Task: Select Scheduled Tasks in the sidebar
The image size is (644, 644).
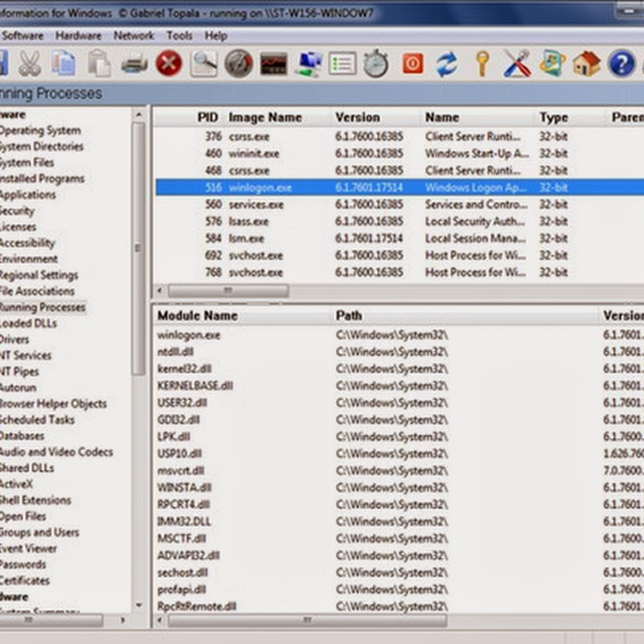Action: (x=36, y=419)
